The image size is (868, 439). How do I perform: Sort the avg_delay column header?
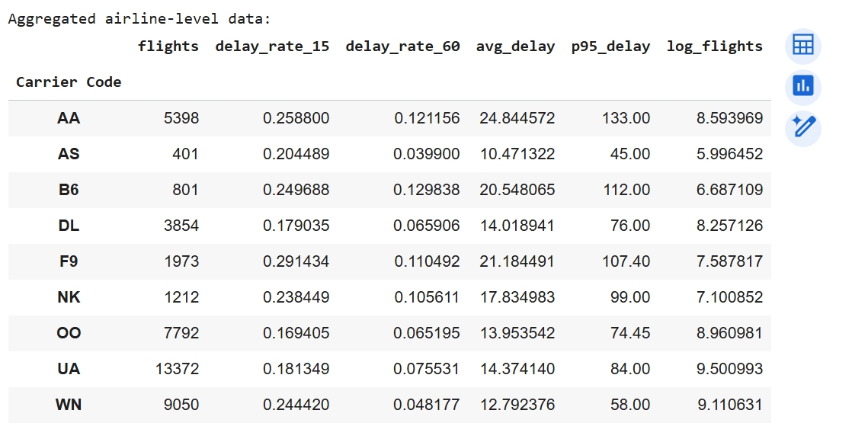point(515,46)
